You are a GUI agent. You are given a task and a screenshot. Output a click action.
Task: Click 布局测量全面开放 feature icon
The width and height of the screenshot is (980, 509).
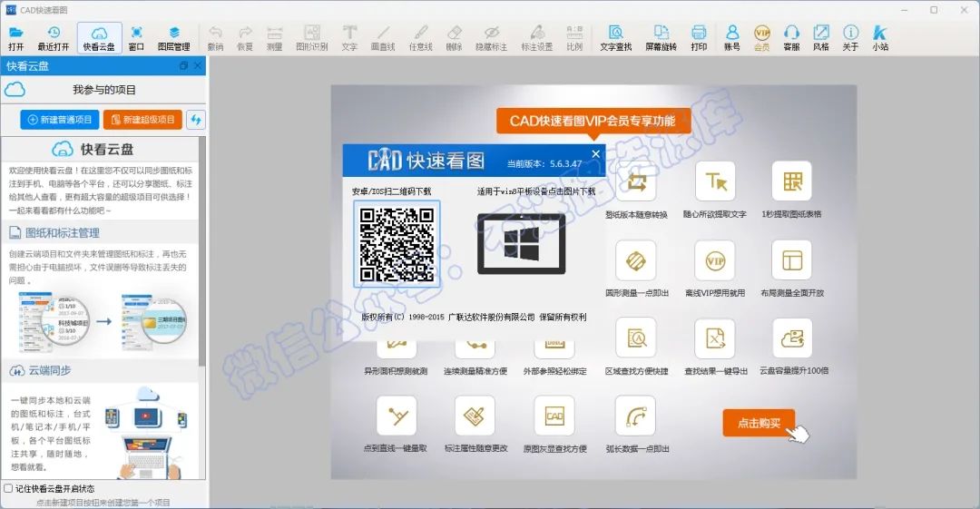(x=792, y=260)
